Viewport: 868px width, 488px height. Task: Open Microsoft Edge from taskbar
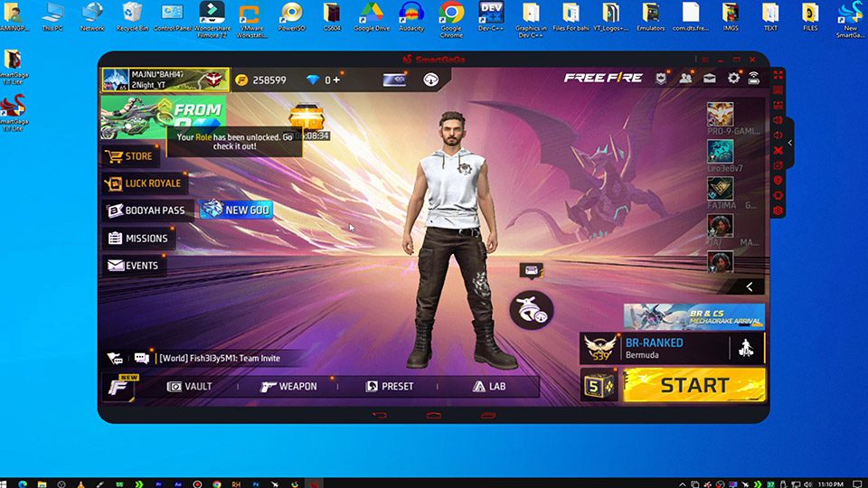pyautogui.click(x=22, y=483)
